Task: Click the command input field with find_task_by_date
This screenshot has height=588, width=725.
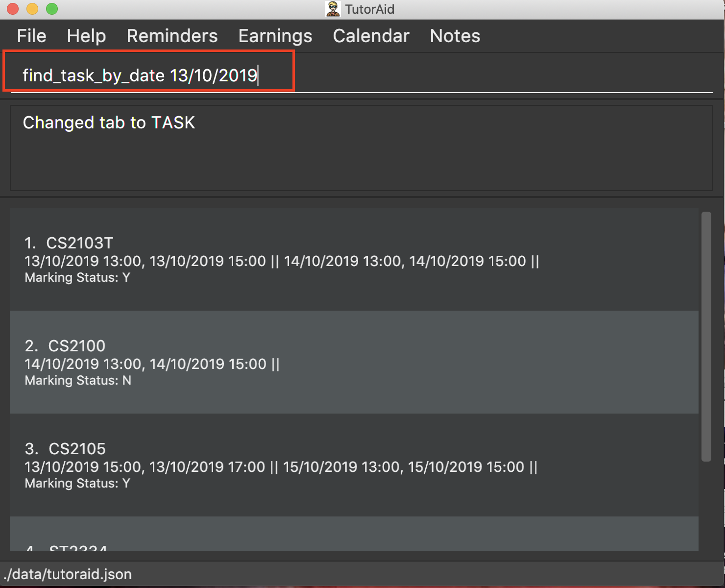Action: (x=362, y=75)
